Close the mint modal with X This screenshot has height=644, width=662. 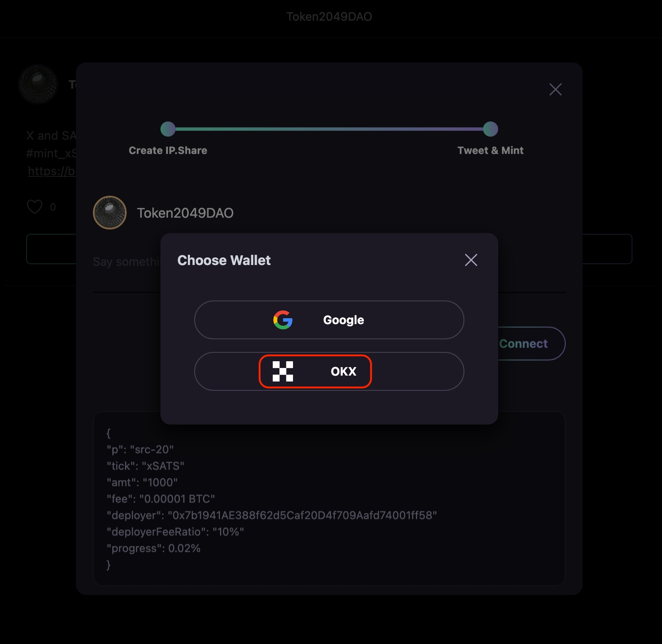point(555,89)
